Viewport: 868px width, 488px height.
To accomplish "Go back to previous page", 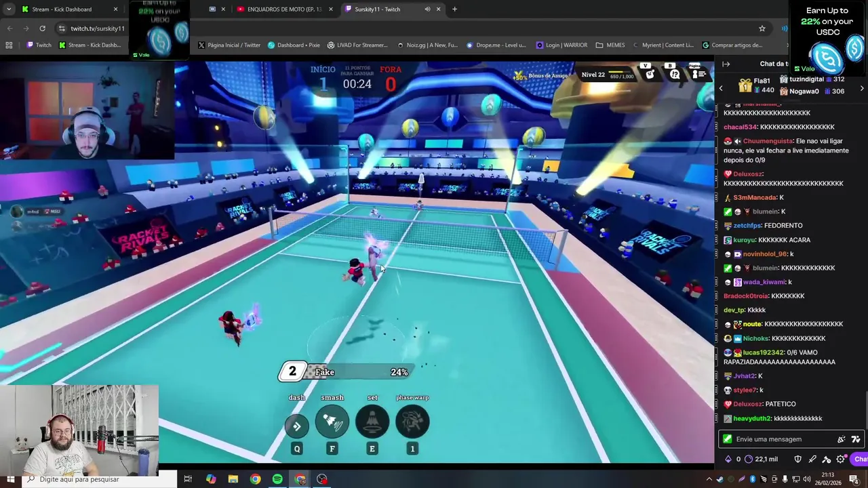I will tap(9, 28).
